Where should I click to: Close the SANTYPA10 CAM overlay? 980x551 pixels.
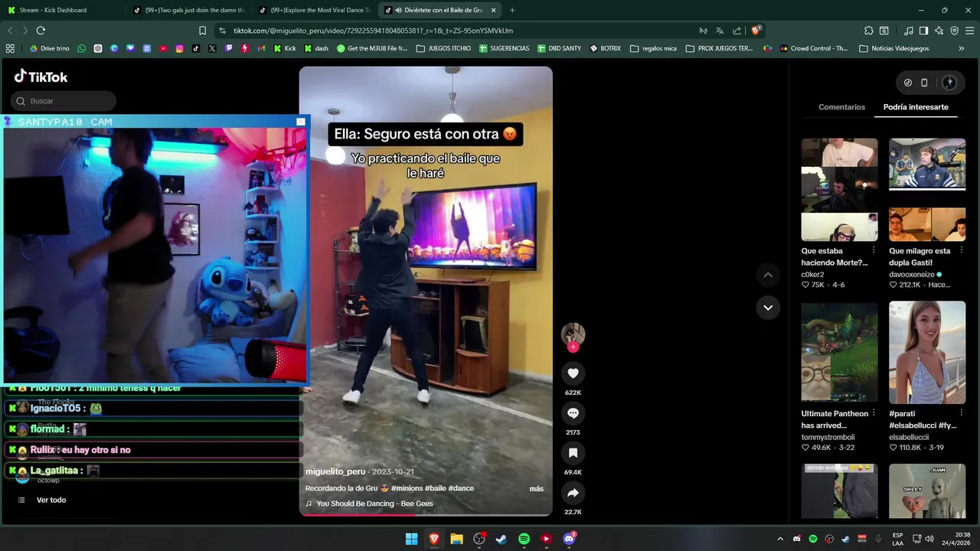tap(301, 122)
